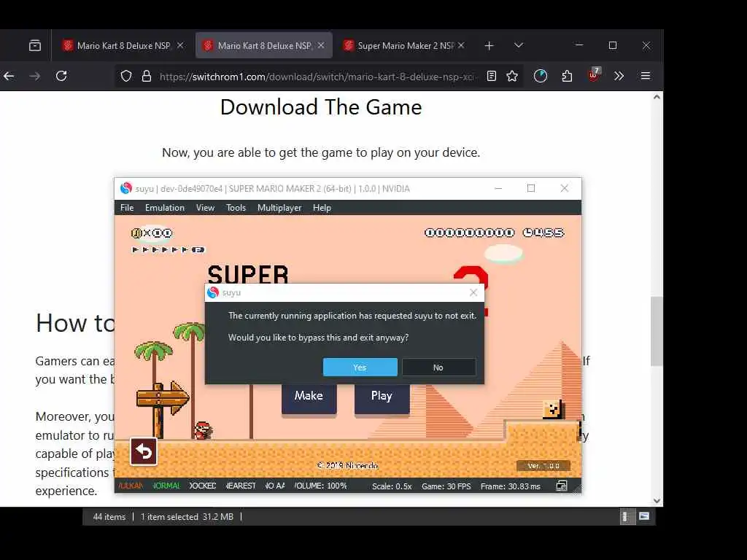
Task: Toggle the DOCKED mode status bar button
Action: [203, 486]
